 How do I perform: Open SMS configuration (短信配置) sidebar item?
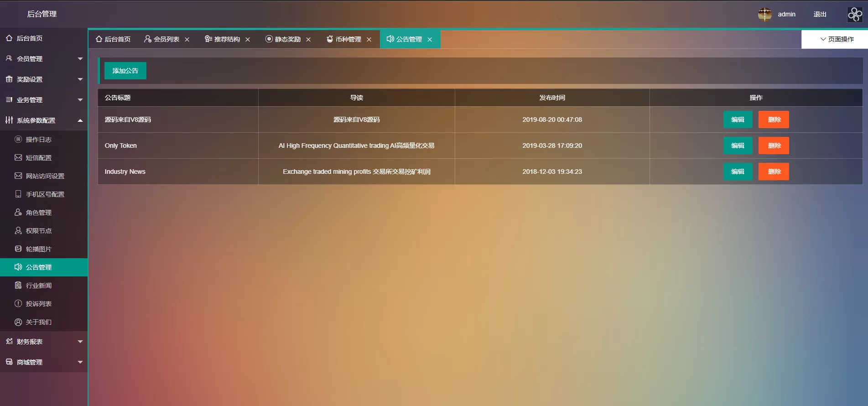(38, 158)
